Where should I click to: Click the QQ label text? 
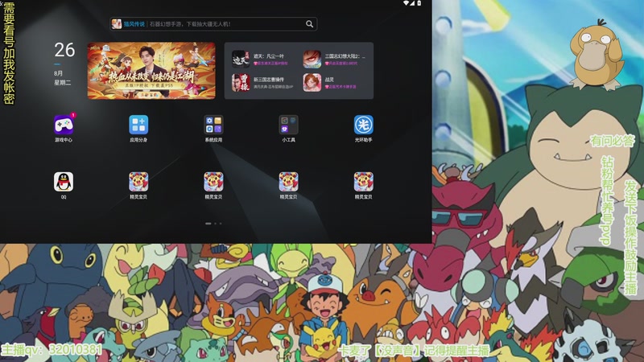point(64,197)
